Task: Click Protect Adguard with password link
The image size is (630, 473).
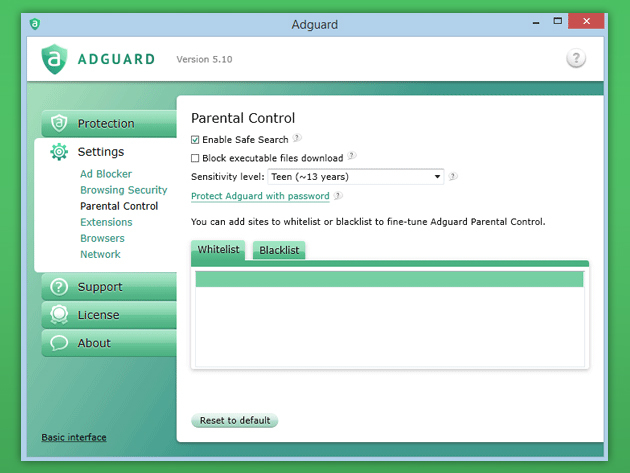Action: [260, 196]
